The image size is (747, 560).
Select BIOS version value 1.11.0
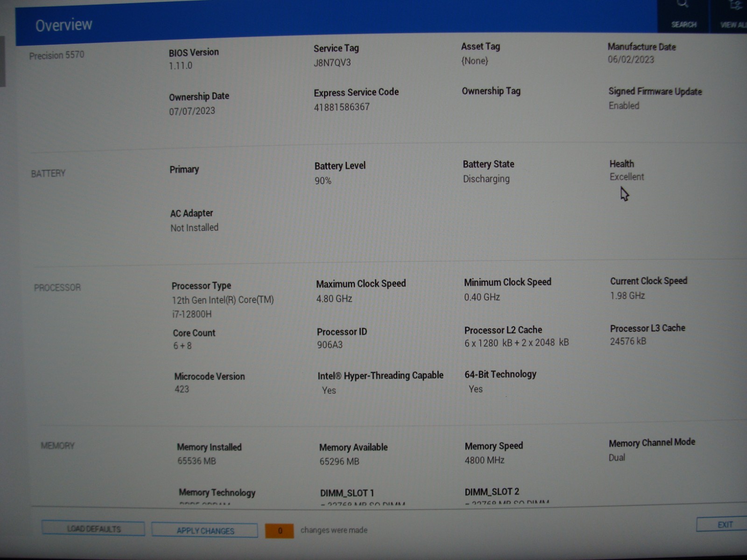coord(181,65)
